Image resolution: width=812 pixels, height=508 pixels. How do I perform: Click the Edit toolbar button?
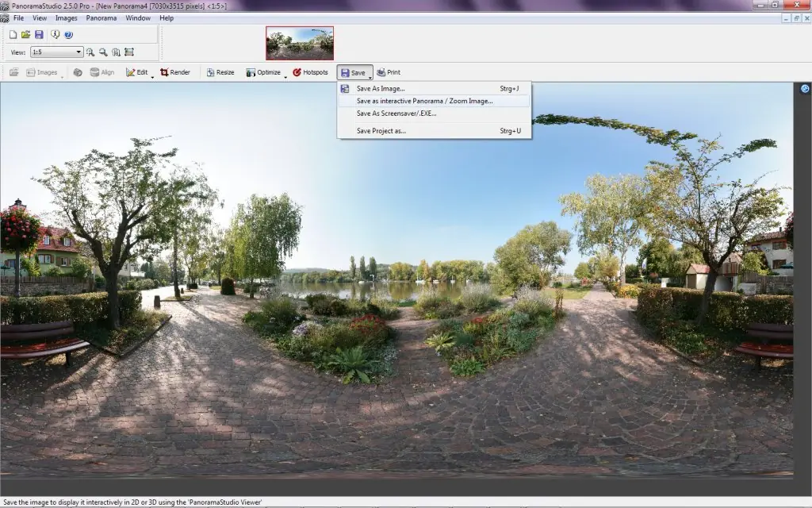[x=136, y=72]
